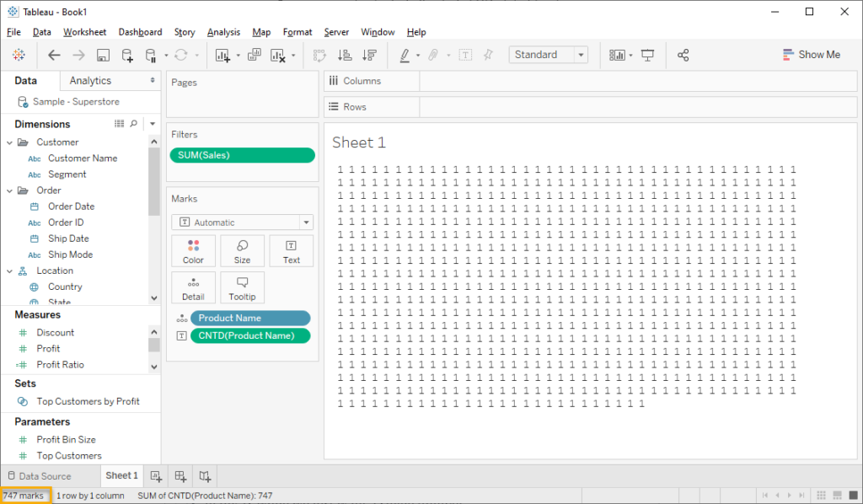Toggle Show Filmstrip view in status bar

pos(837,496)
